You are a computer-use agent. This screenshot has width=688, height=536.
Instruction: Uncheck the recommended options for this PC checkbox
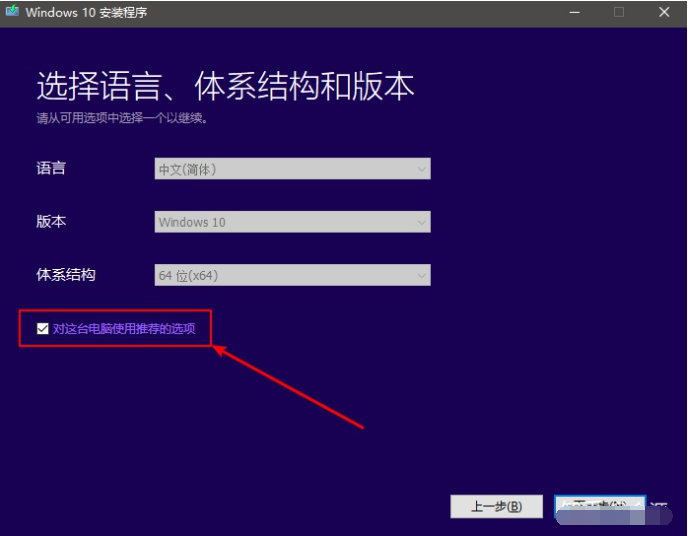43,329
